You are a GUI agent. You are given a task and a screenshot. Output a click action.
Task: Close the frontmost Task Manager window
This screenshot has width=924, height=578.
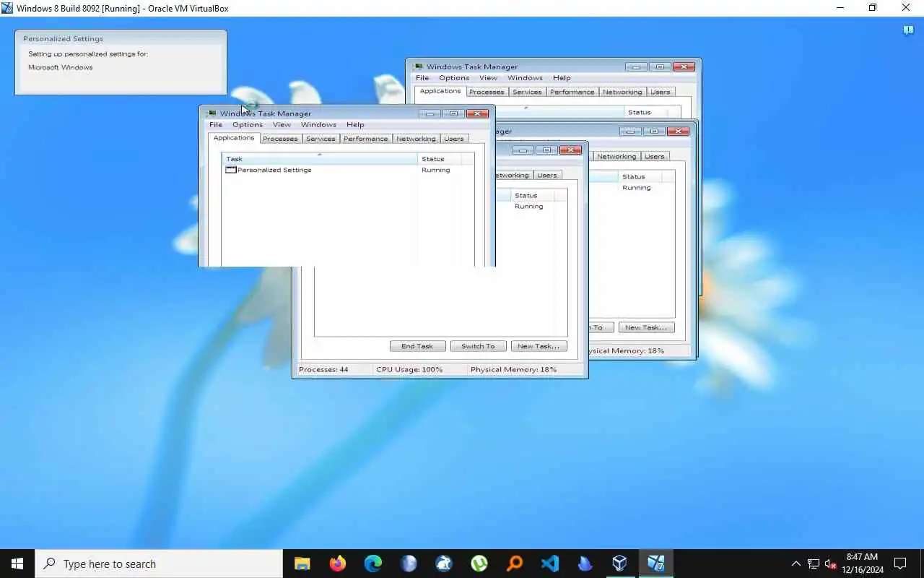pos(477,113)
